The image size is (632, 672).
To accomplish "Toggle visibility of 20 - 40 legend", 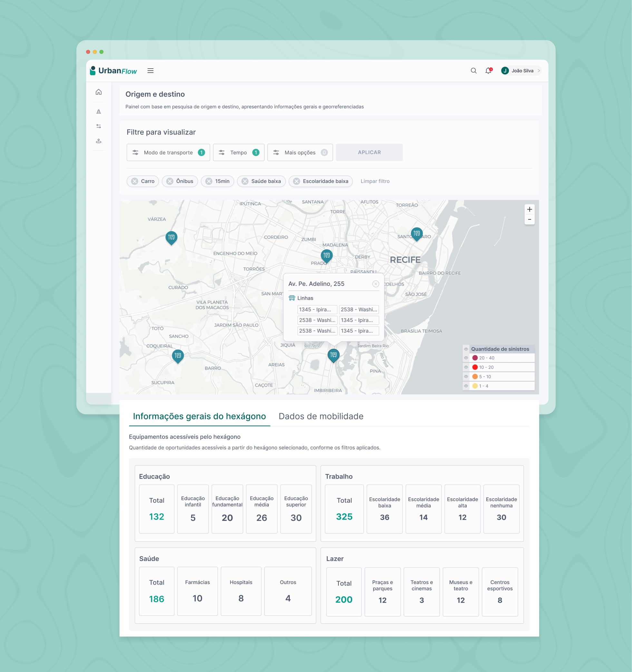I will 466,358.
